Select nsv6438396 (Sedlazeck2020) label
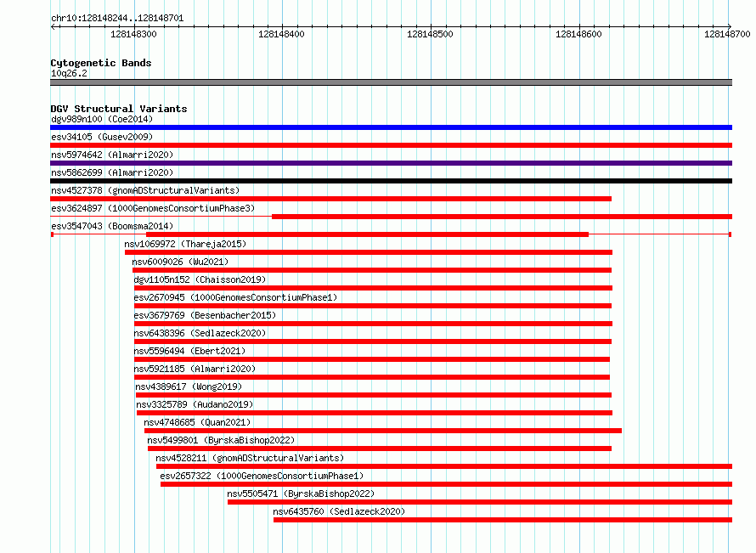Viewport: 756px width, 553px height. 200,333
